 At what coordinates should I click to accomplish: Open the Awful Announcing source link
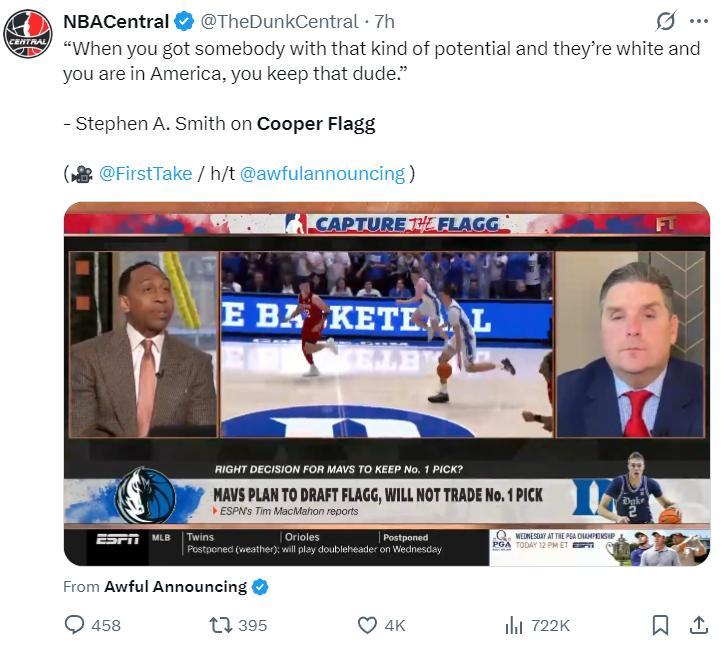[175, 587]
